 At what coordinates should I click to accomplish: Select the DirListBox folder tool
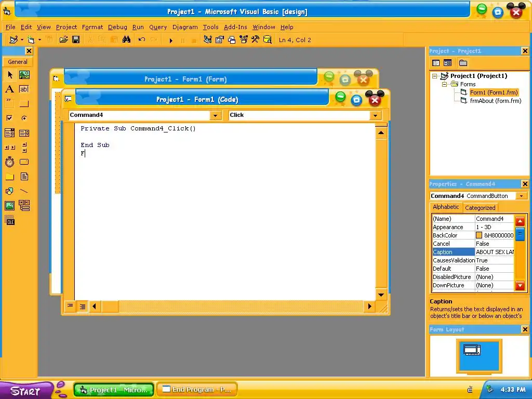click(10, 177)
